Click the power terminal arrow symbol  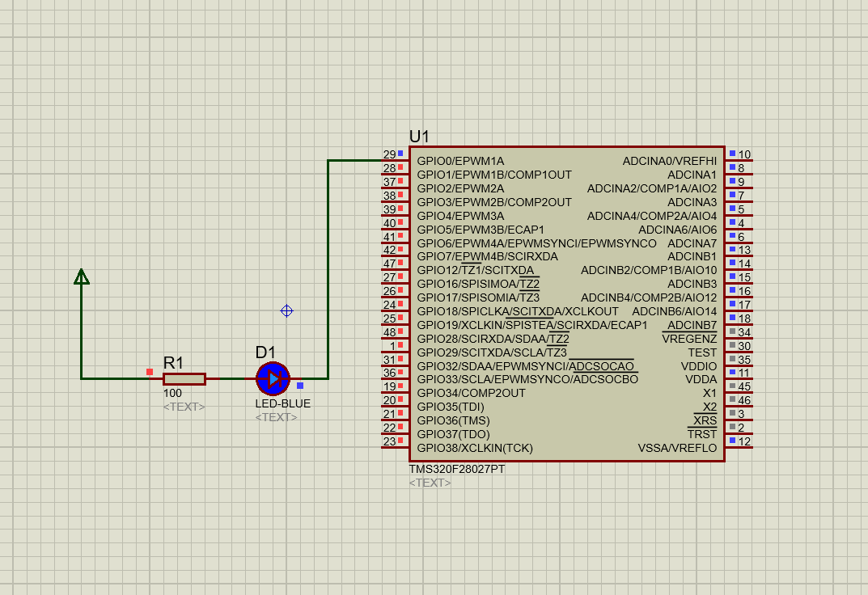82,276
